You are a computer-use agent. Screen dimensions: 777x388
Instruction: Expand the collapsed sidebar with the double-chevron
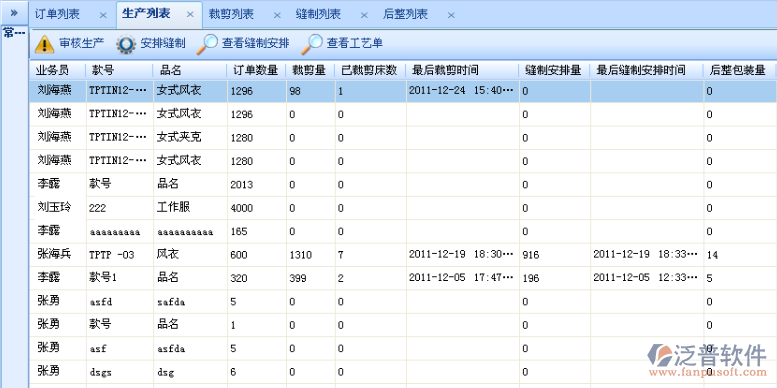pos(14,12)
